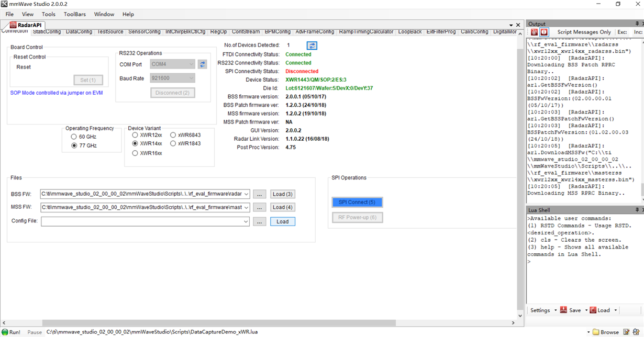Click the Load (4) button for MSS FW
This screenshot has width=644, height=337.
coord(283,207)
